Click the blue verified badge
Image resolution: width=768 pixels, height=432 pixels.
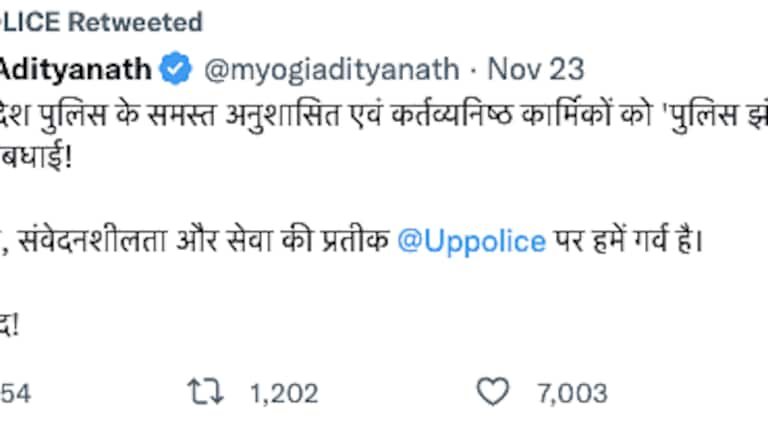[x=176, y=70]
